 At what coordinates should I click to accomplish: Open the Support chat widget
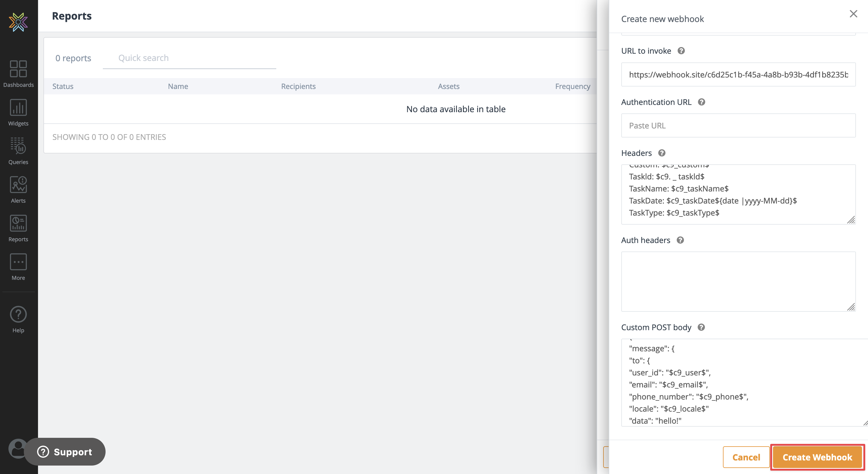(65, 452)
